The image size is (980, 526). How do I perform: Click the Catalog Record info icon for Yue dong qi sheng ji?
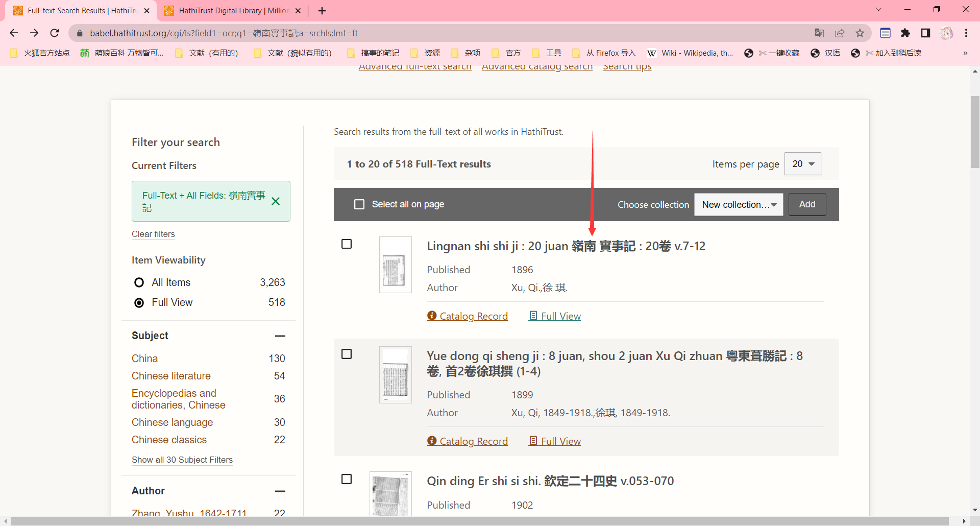(x=432, y=441)
